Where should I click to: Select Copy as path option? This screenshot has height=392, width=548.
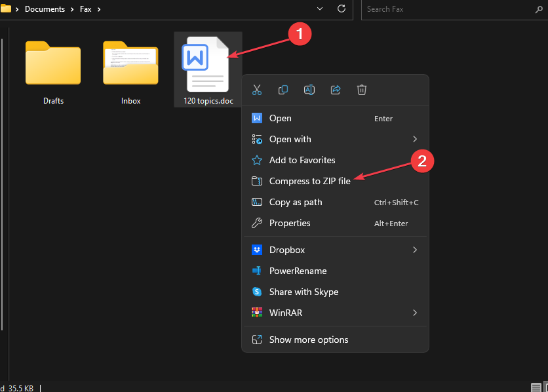tap(296, 202)
